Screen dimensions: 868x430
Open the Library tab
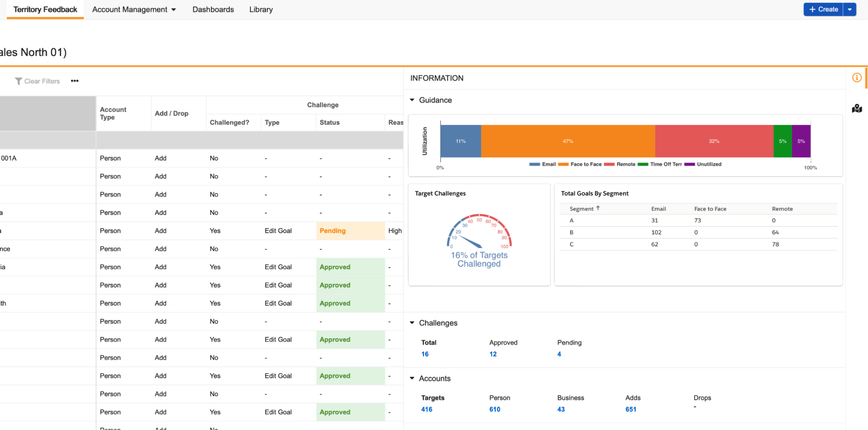261,10
